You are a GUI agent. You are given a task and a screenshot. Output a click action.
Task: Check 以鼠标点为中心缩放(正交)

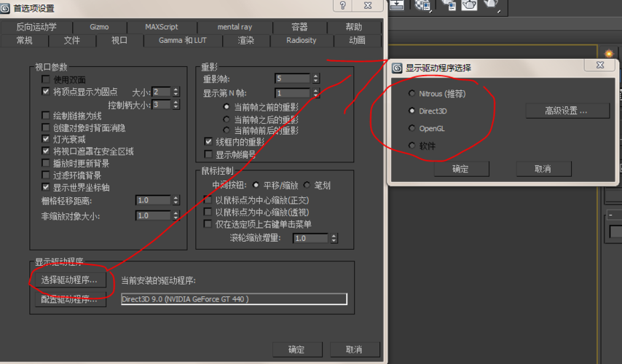pyautogui.click(x=208, y=199)
